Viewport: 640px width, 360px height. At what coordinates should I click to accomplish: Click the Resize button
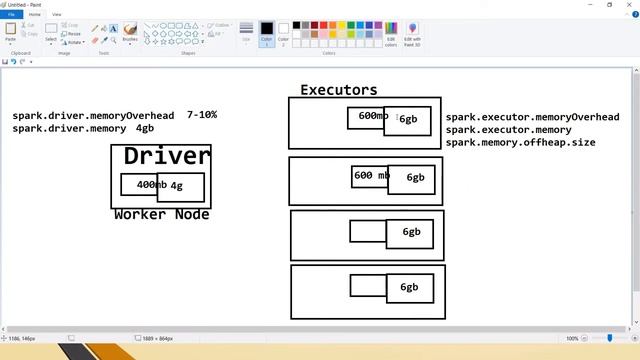point(71,34)
